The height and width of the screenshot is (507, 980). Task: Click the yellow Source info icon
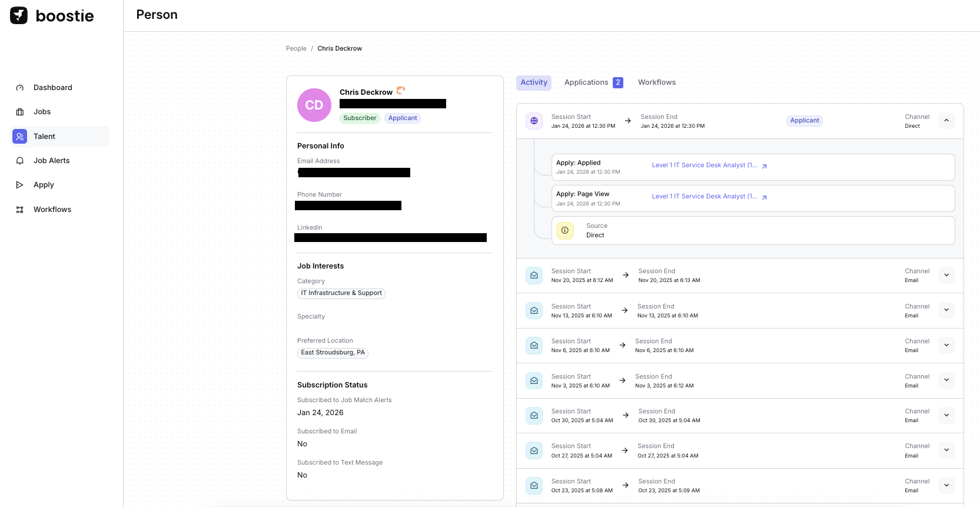(564, 230)
